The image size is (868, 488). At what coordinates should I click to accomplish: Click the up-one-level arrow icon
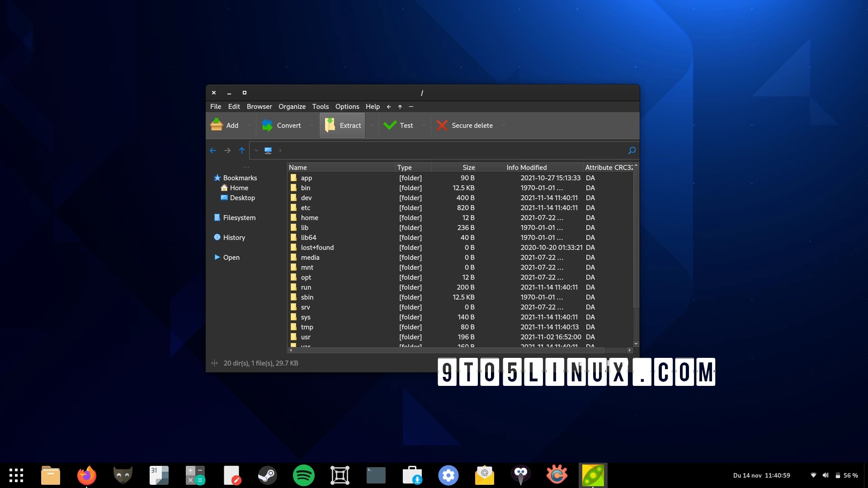(242, 150)
